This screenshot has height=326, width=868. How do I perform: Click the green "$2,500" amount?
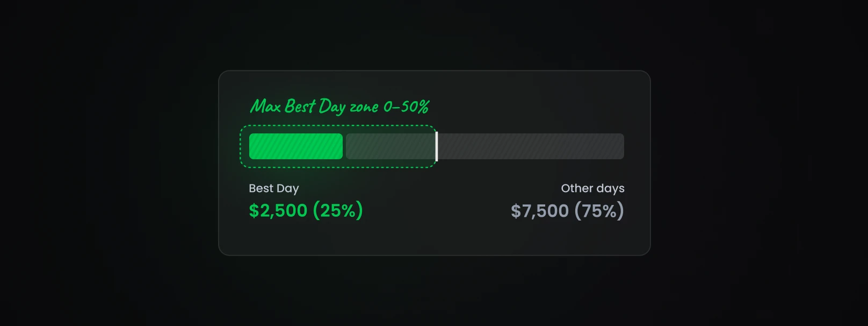[278, 210]
